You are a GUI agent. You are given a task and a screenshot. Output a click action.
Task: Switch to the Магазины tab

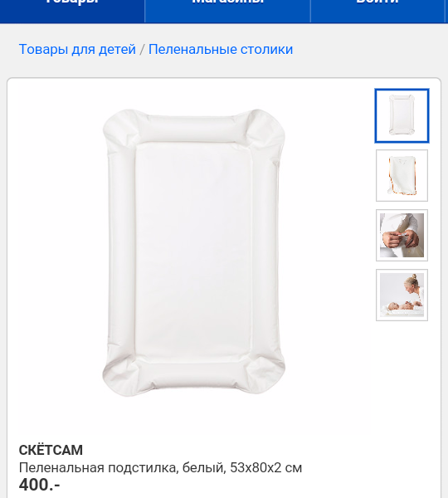coord(227,11)
